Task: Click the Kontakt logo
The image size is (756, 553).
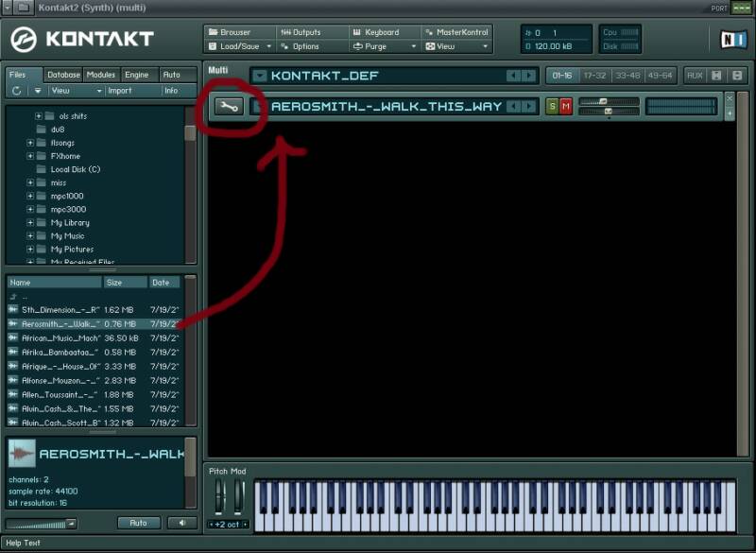Action: 82,39
